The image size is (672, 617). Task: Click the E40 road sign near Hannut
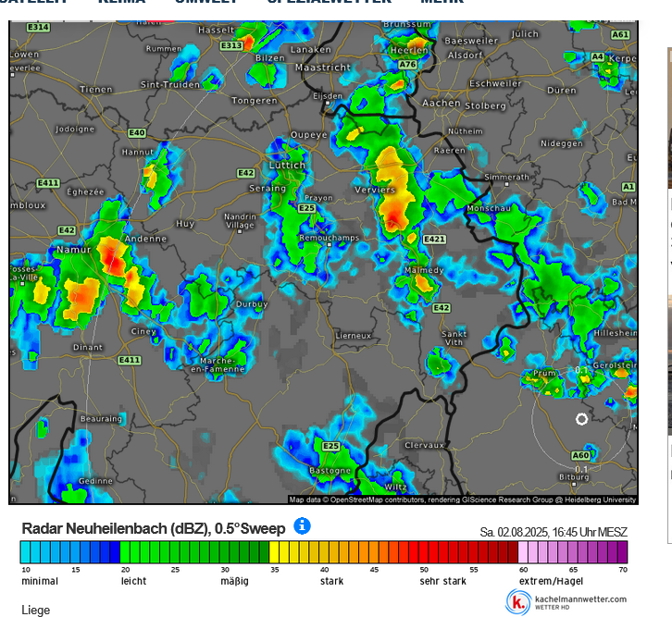tap(137, 132)
